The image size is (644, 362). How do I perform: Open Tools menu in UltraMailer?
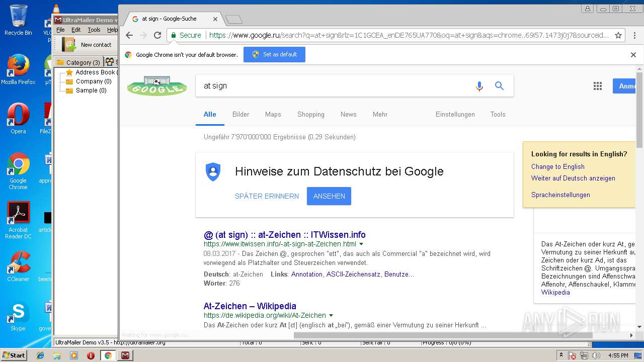[x=94, y=30]
